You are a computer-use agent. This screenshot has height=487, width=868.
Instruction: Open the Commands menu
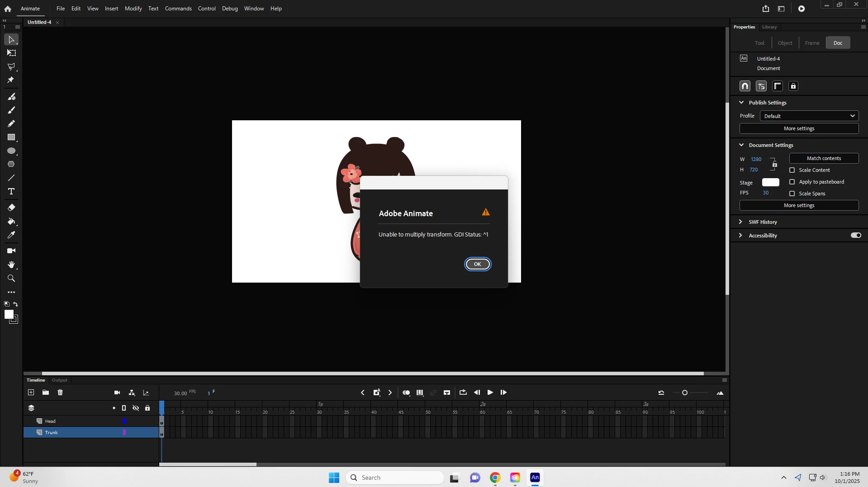coord(178,9)
